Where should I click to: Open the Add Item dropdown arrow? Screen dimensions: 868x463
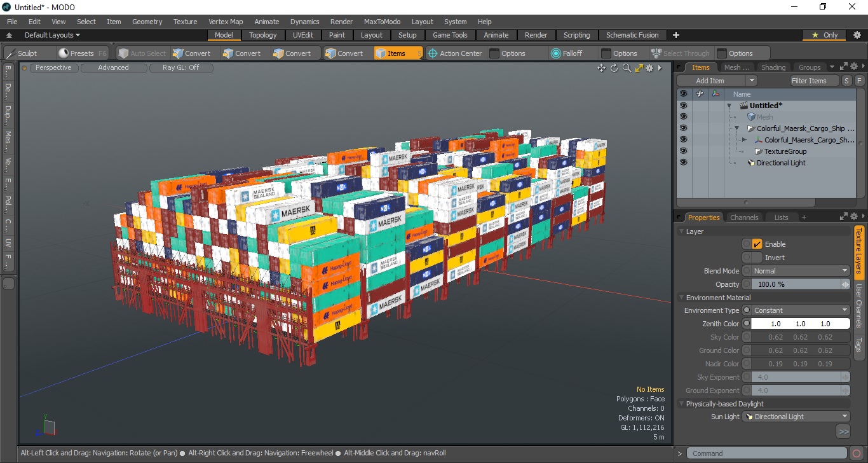coord(752,81)
